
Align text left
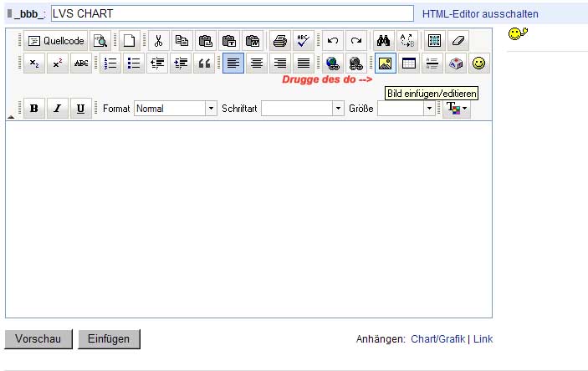233,64
